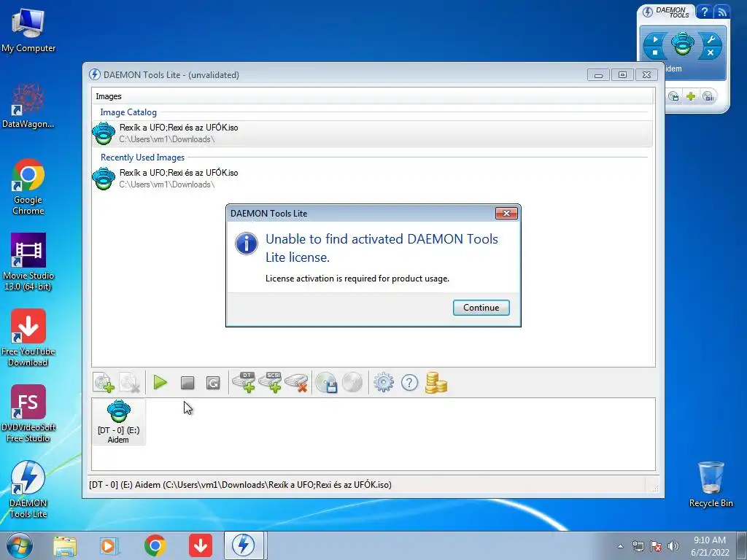Select the Recently Used Images iso entry
The height and width of the screenshot is (560, 747).
tap(373, 179)
